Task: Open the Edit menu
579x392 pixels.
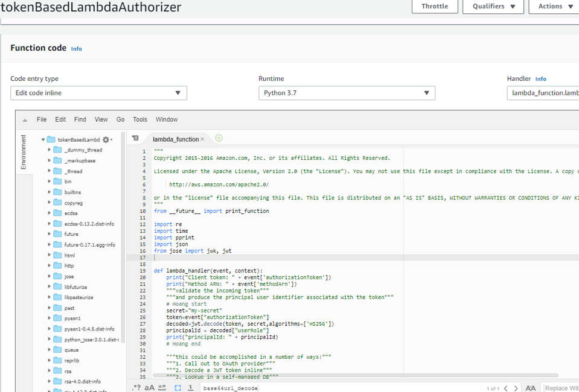Action: (x=60, y=119)
